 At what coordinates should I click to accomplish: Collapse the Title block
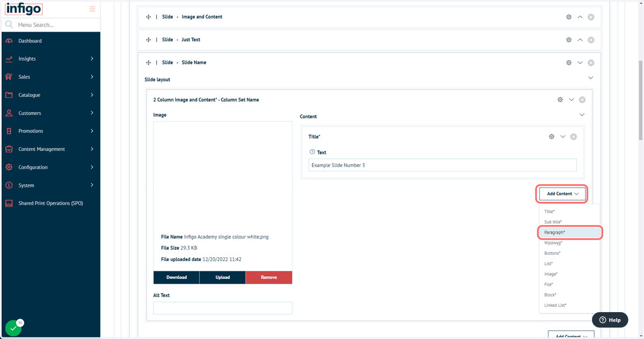coord(563,137)
